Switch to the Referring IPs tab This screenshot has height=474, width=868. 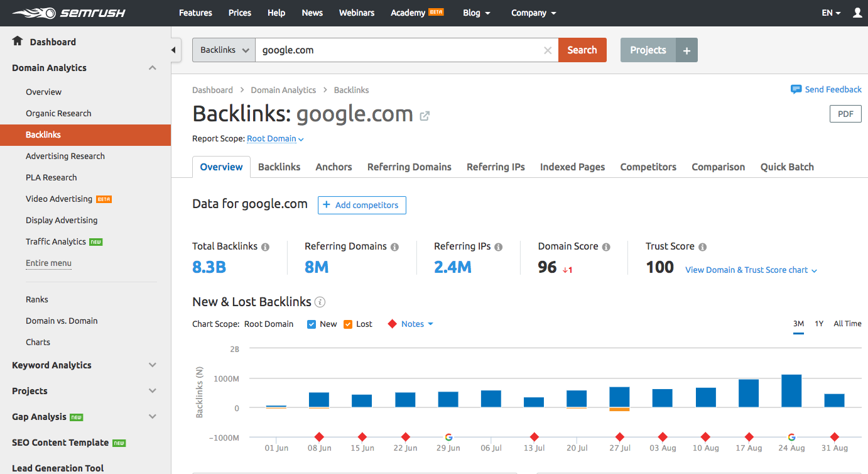(496, 167)
